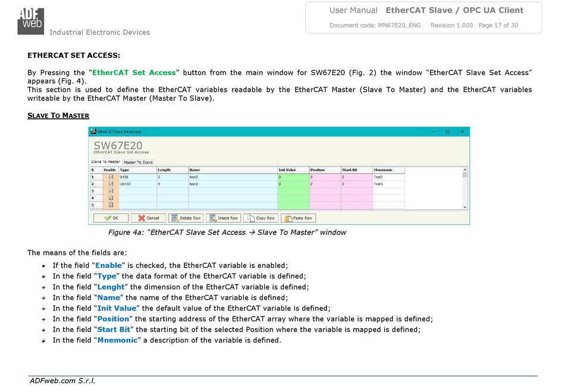565x392 pixels.
Task: Click the Delete Row icon button
Action: pos(174,218)
